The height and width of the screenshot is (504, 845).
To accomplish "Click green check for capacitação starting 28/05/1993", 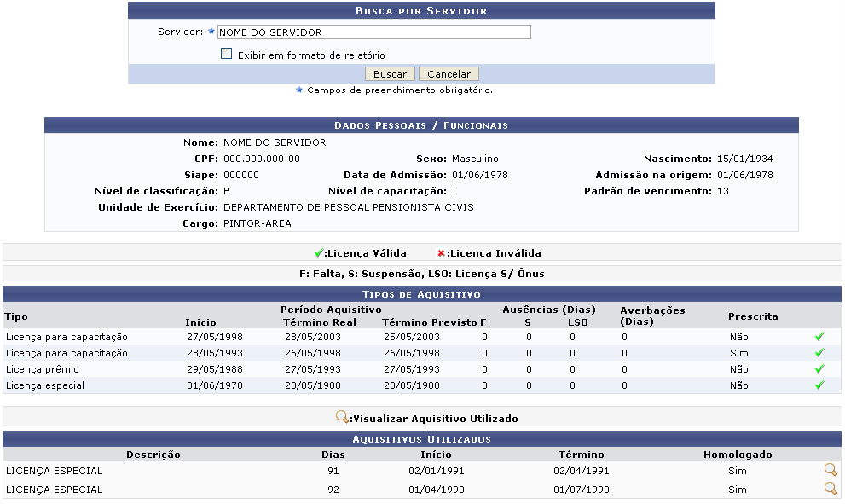I will click(x=819, y=353).
